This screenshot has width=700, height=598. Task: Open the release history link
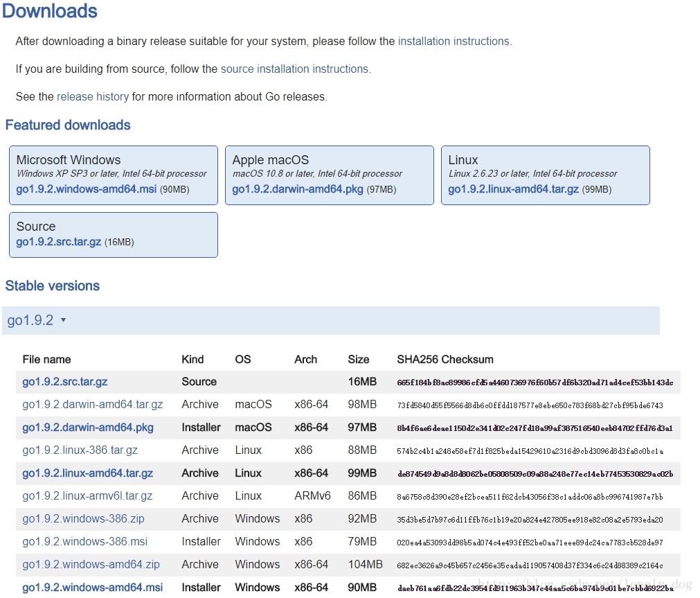(x=93, y=96)
